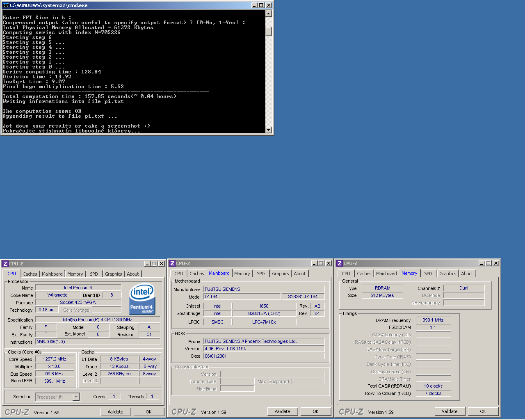The width and height of the screenshot is (525, 420).
Task: Click the DRAM Frequency value 399.1 MHz
Action: click(x=433, y=320)
